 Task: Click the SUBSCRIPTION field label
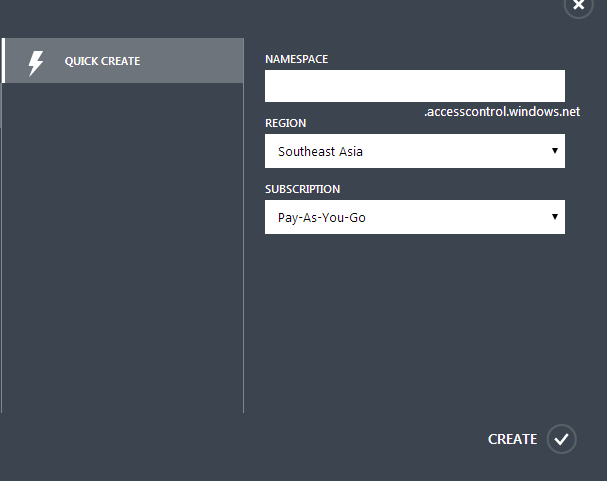[302, 189]
